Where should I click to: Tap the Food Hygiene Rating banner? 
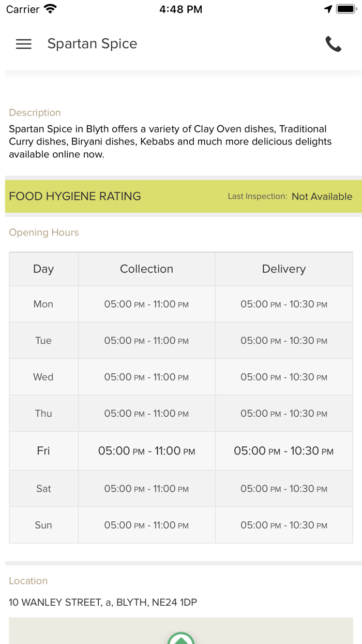(x=75, y=196)
